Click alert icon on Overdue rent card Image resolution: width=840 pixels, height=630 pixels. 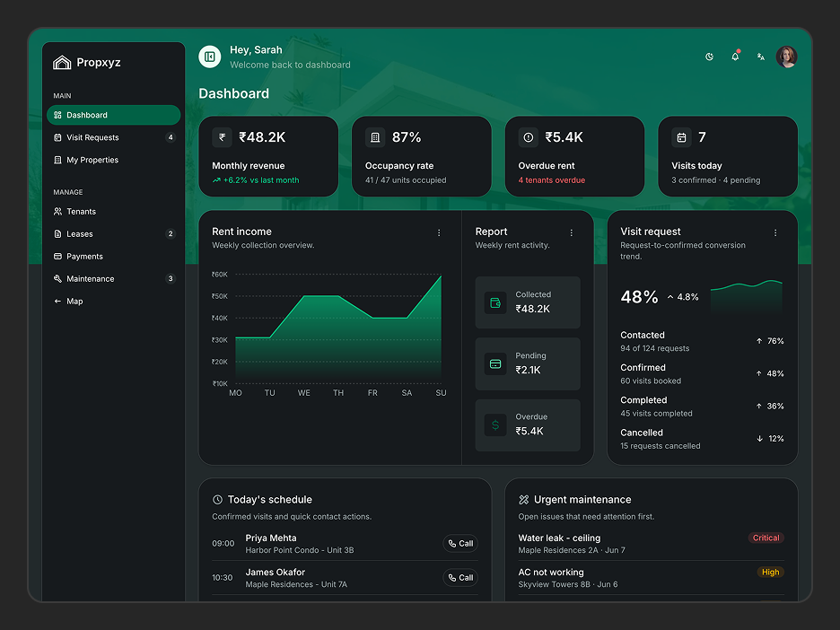pyautogui.click(x=529, y=137)
